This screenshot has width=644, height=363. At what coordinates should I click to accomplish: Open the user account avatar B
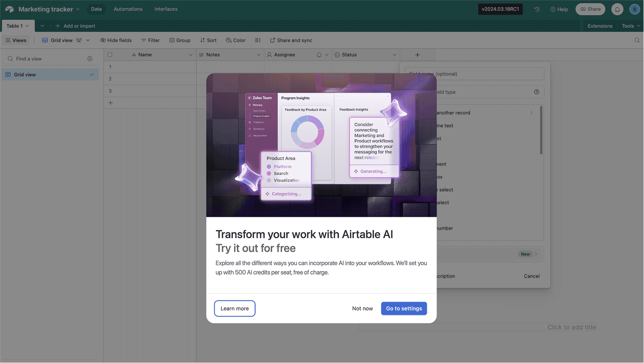(635, 9)
